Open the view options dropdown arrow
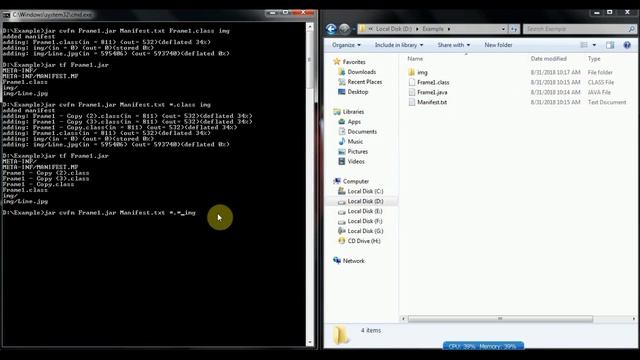 [x=594, y=45]
